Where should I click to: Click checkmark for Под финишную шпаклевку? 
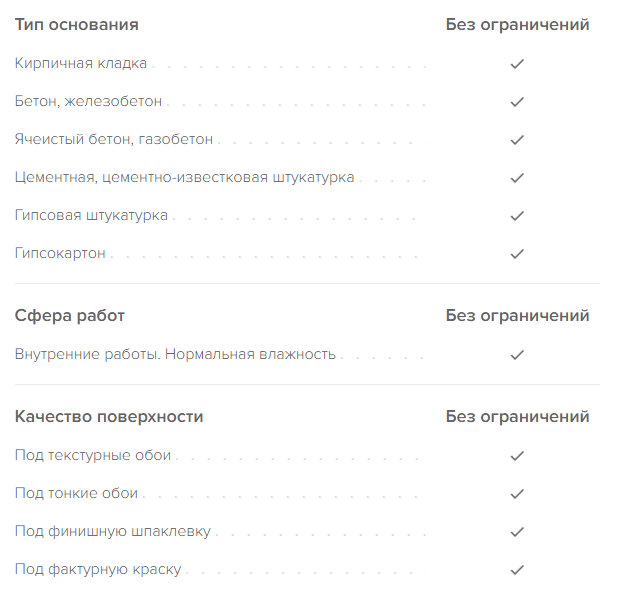(517, 532)
